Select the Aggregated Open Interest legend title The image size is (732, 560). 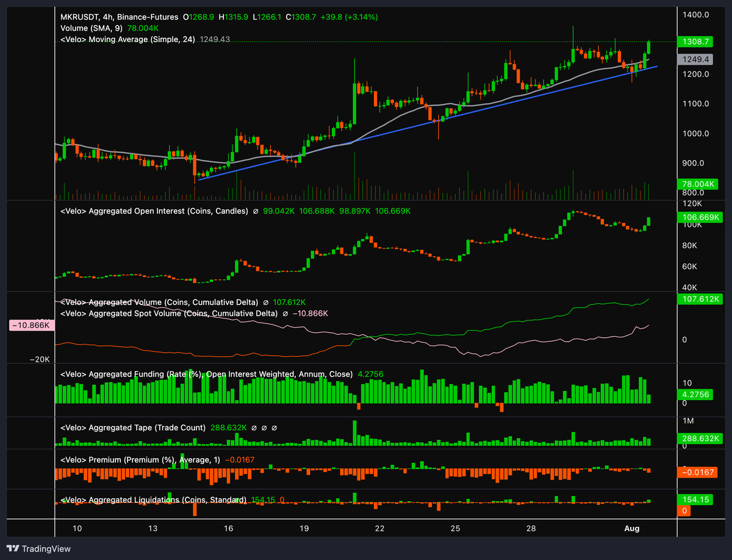(x=154, y=211)
